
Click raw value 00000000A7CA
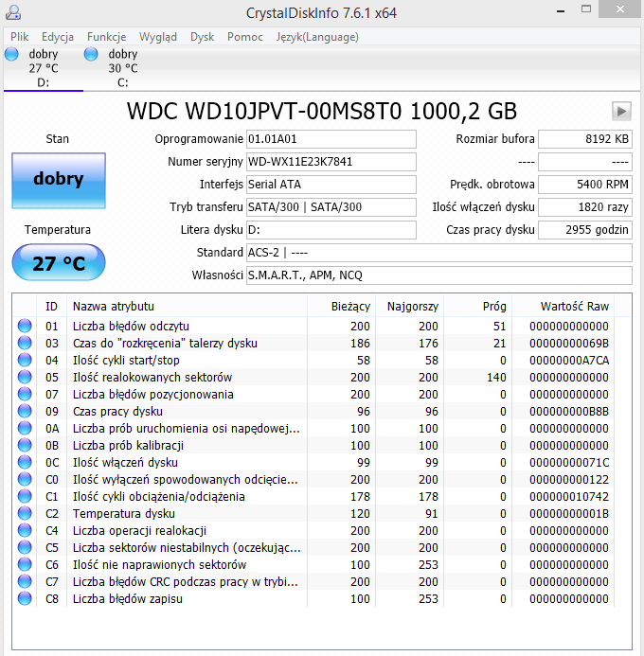[569, 361]
